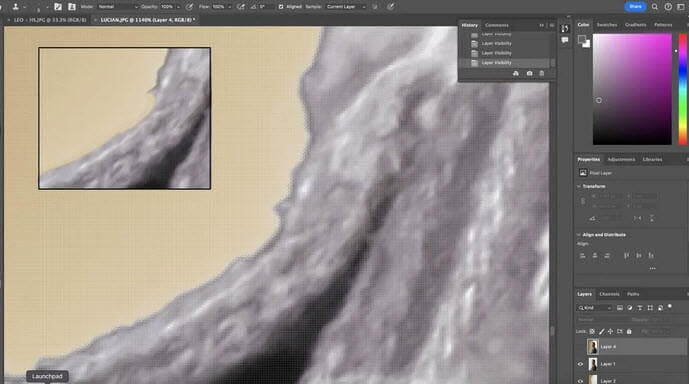The height and width of the screenshot is (384, 689).
Task: Toggle layer filtering on/off switch
Action: [670, 306]
